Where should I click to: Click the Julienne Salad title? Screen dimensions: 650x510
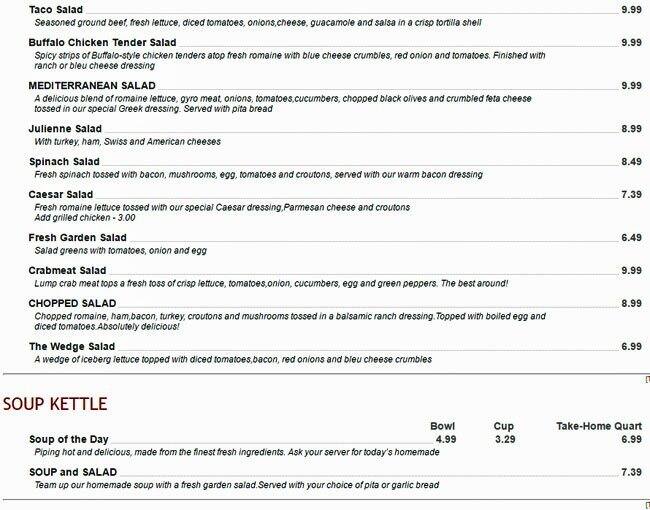pyautogui.click(x=66, y=129)
